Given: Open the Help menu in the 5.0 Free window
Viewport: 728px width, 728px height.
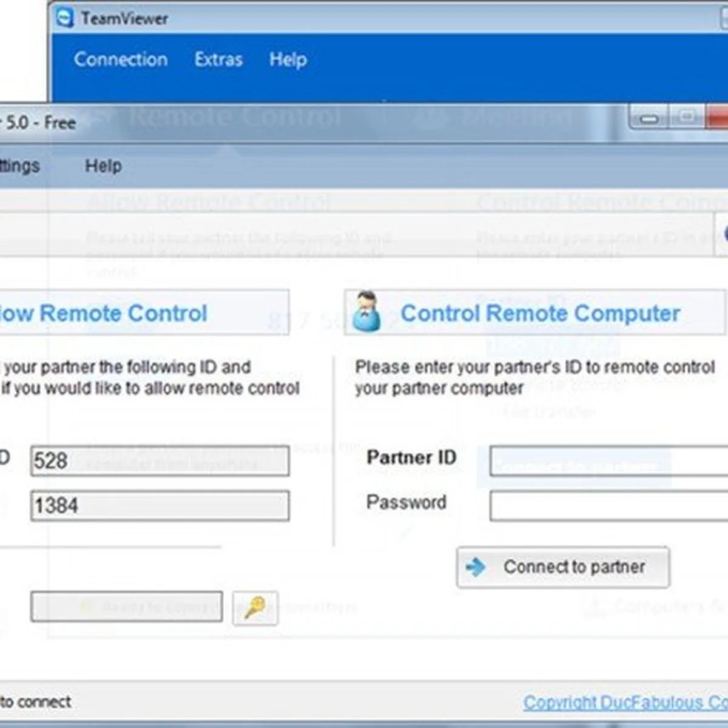Looking at the screenshot, I should click(103, 166).
